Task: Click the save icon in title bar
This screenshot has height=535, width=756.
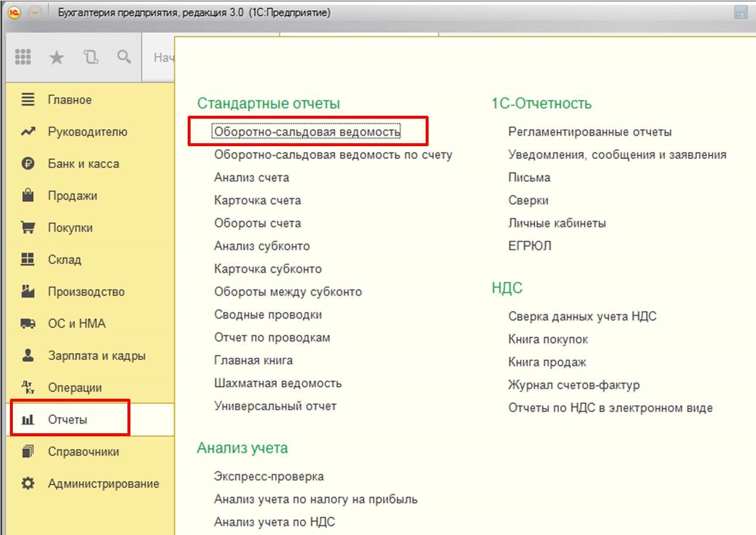Action: point(741,13)
